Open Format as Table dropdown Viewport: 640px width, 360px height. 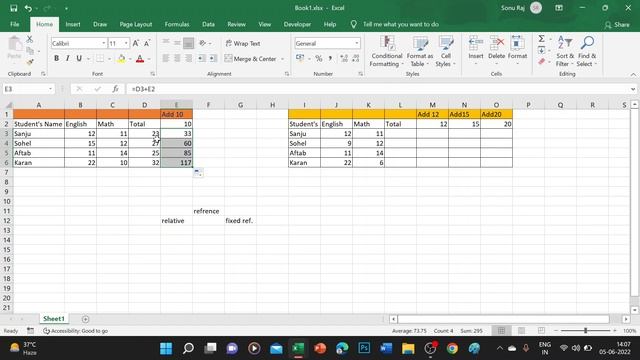click(x=420, y=51)
